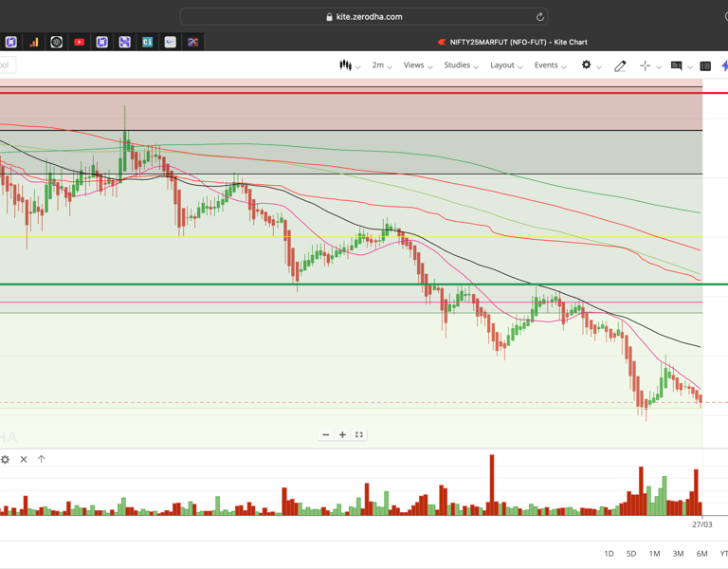This screenshot has width=728, height=569.
Task: Switch to the swoosh logo pinned tab
Action: [x=171, y=43]
